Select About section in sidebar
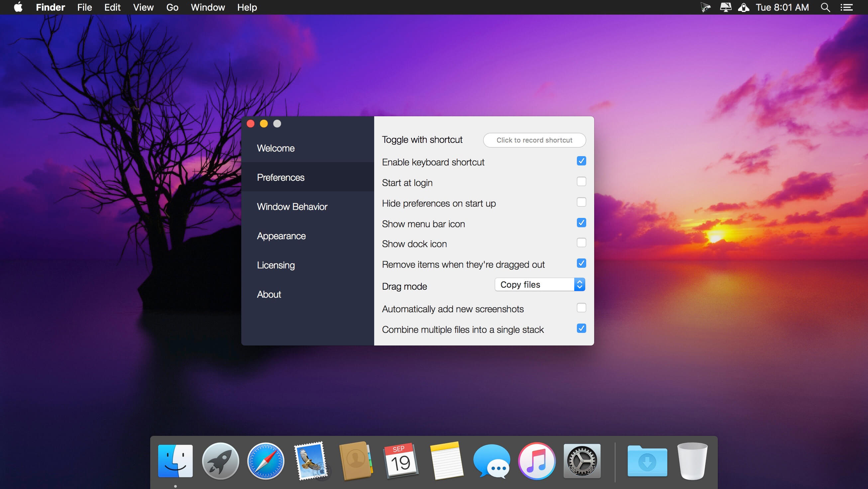Screen dimensions: 868x489 point(270,294)
